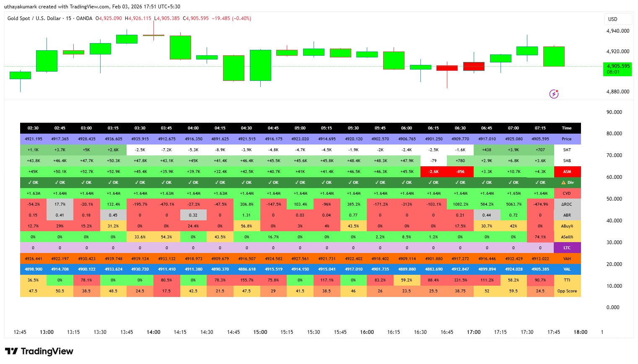Click the blue VAL row label

pos(567,269)
